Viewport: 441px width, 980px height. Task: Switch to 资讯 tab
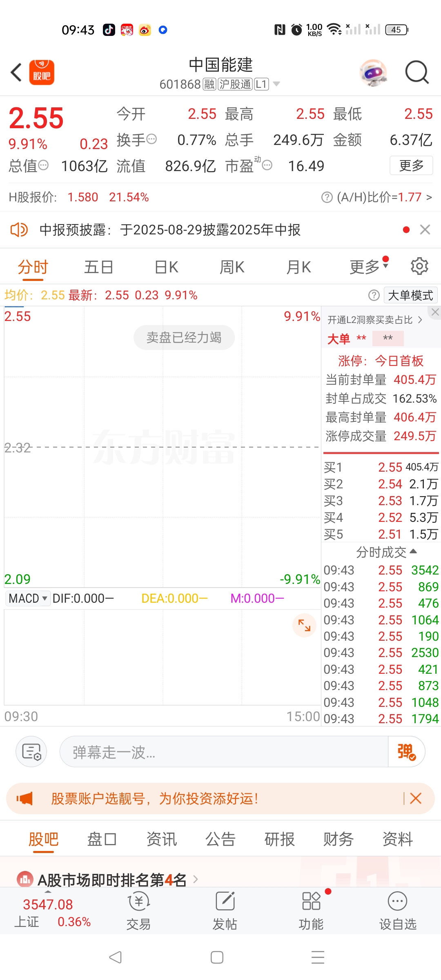pyautogui.click(x=162, y=839)
